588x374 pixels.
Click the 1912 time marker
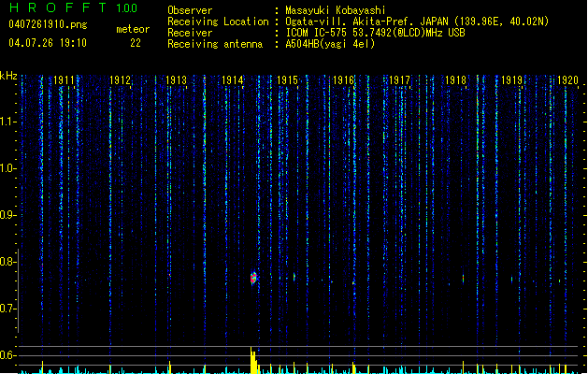(120, 80)
